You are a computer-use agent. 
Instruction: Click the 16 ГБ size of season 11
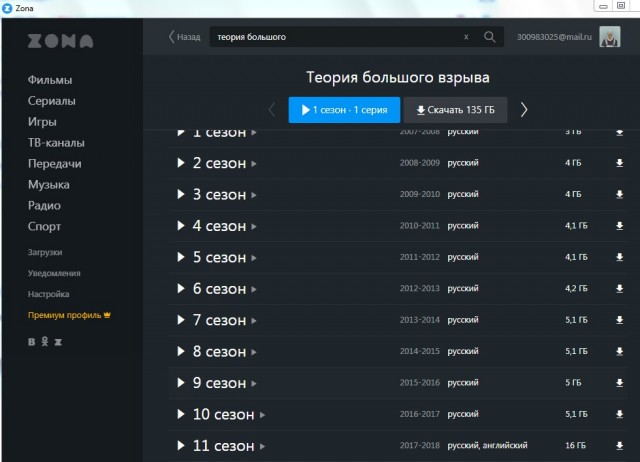(575, 445)
